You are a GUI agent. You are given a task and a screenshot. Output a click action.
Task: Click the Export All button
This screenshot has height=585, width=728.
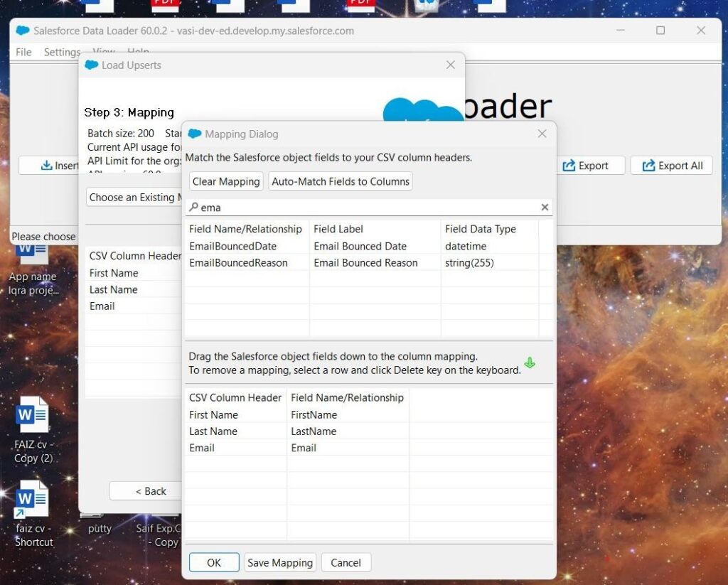click(x=671, y=165)
